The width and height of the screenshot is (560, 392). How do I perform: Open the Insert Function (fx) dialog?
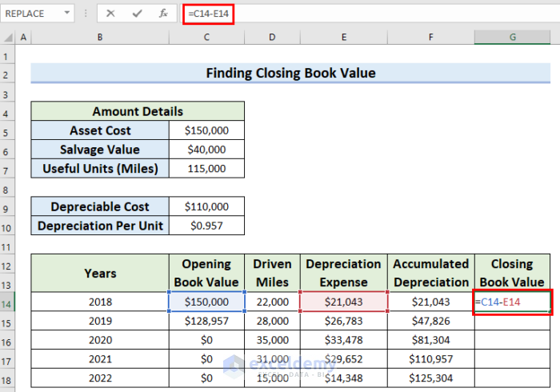(x=163, y=14)
